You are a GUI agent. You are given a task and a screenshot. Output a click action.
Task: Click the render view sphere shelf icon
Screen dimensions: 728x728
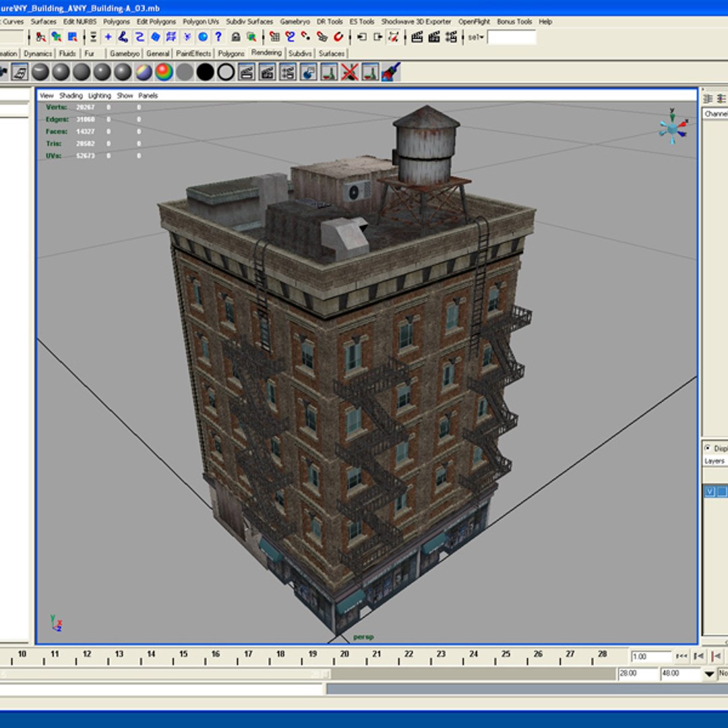[308, 72]
